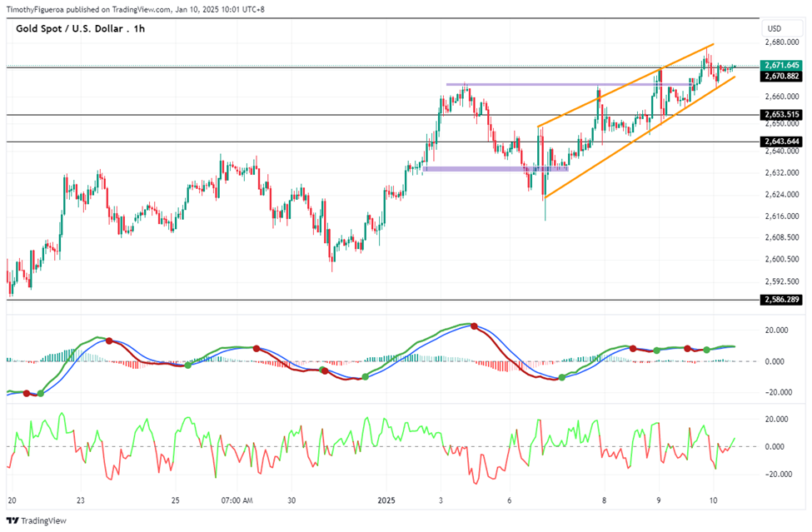Select the lower orange channel trendline
812x532 pixels.
click(x=640, y=137)
